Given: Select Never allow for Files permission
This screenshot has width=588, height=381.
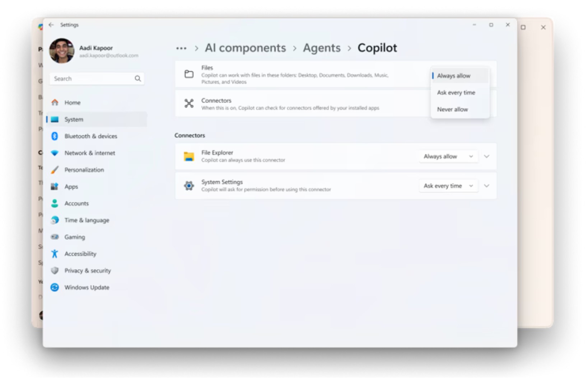Looking at the screenshot, I should click(x=453, y=109).
